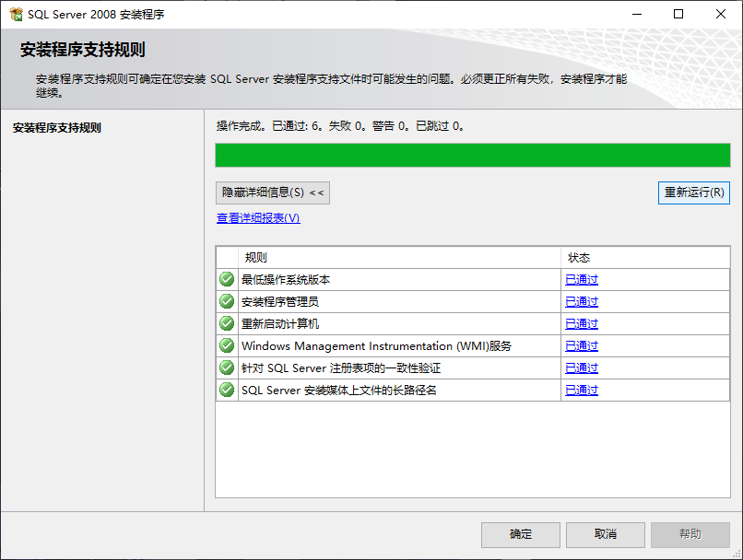Open 已通过 status link for 安装程序管理员

tap(582, 301)
